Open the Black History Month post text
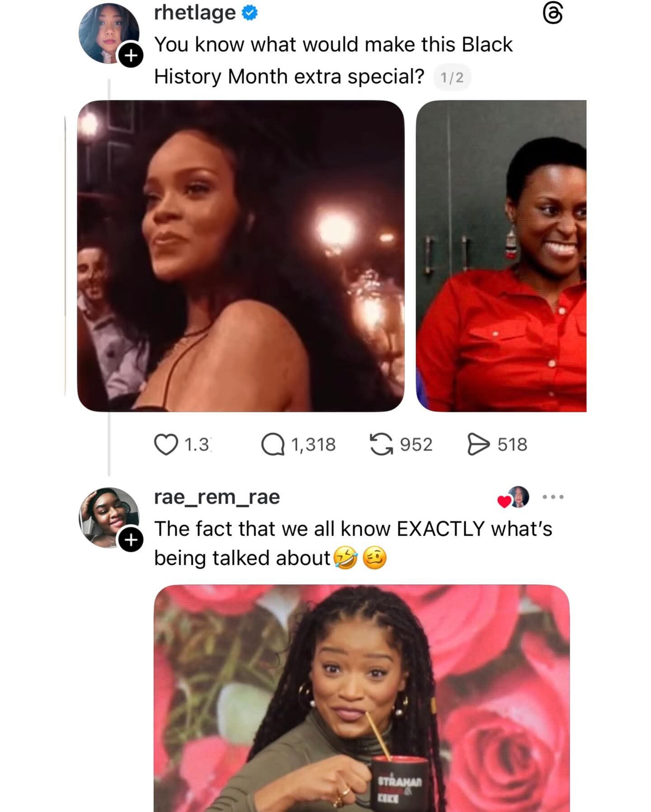Viewport: 651px width, 812px height. [x=333, y=60]
